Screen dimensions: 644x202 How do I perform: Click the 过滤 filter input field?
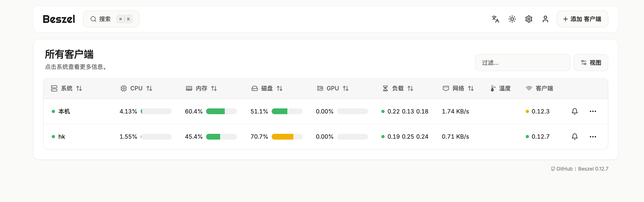pyautogui.click(x=522, y=62)
